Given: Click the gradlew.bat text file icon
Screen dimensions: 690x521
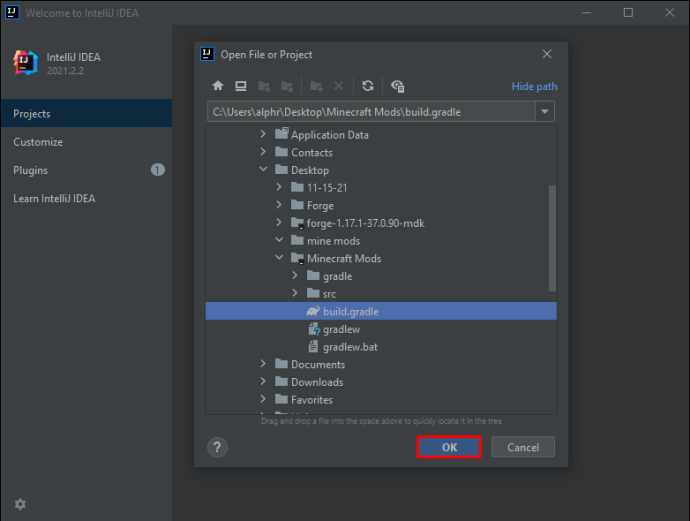Looking at the screenshot, I should coord(313,346).
